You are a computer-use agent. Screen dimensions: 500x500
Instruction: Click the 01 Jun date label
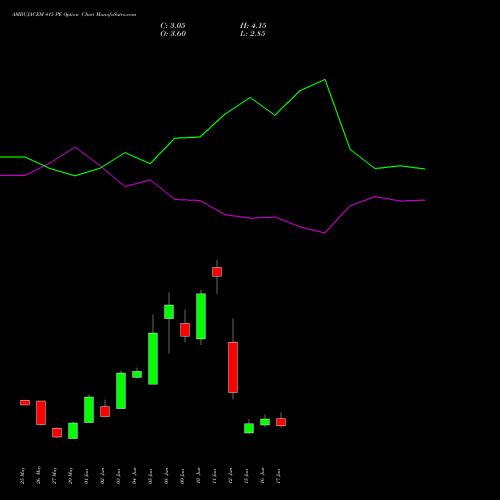(86, 476)
